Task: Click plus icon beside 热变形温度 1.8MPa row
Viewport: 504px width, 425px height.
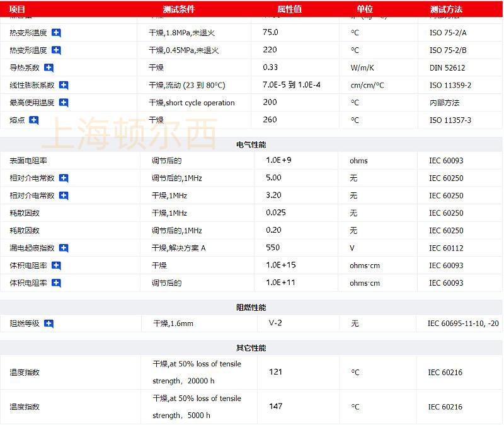Action: [x=56, y=33]
